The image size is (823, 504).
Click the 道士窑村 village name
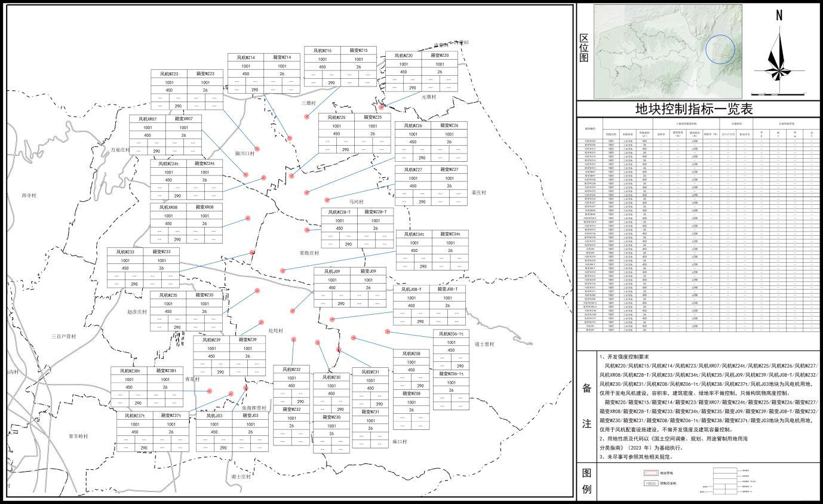[484, 344]
